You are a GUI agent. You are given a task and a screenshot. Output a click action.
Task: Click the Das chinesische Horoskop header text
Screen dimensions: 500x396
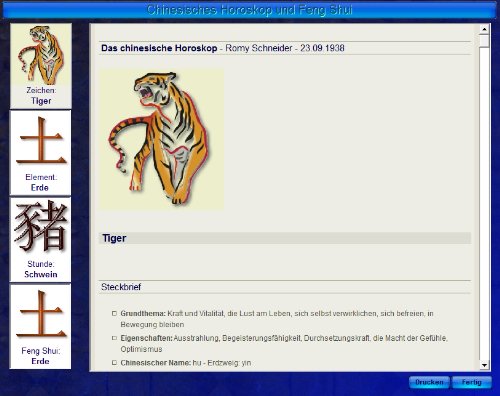(159, 48)
